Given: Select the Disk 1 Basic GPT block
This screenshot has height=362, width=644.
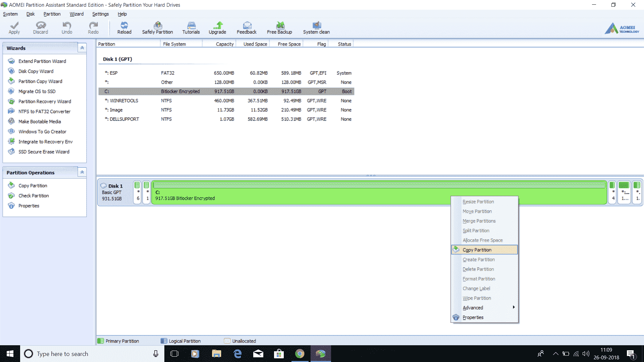Looking at the screenshot, I should (x=115, y=192).
